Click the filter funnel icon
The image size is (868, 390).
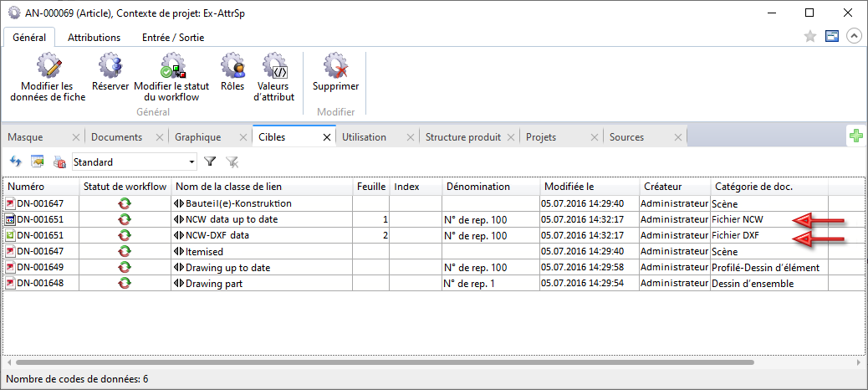point(211,162)
